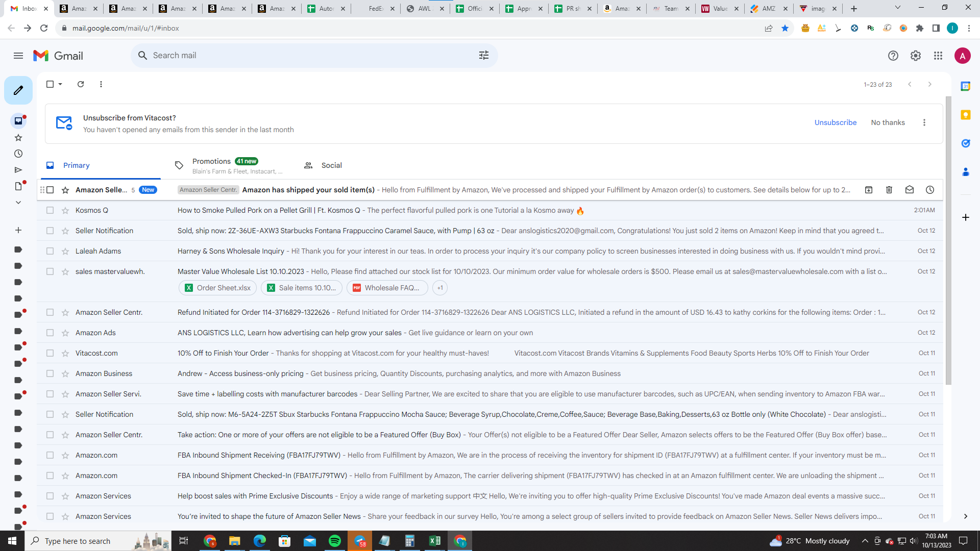This screenshot has width=980, height=551.
Task: Open the Gmail main menu hamburger
Action: [x=18, y=56]
